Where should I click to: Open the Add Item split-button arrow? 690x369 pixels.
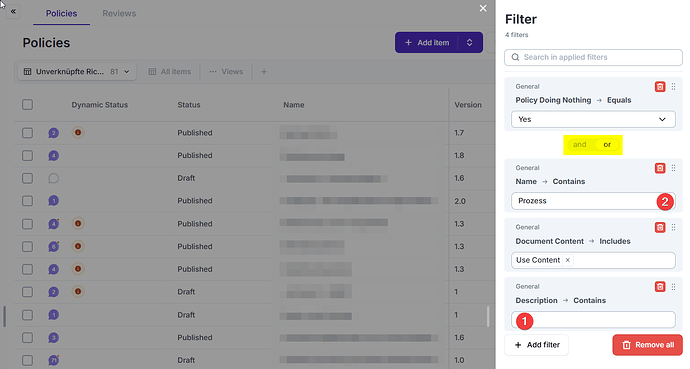point(470,43)
